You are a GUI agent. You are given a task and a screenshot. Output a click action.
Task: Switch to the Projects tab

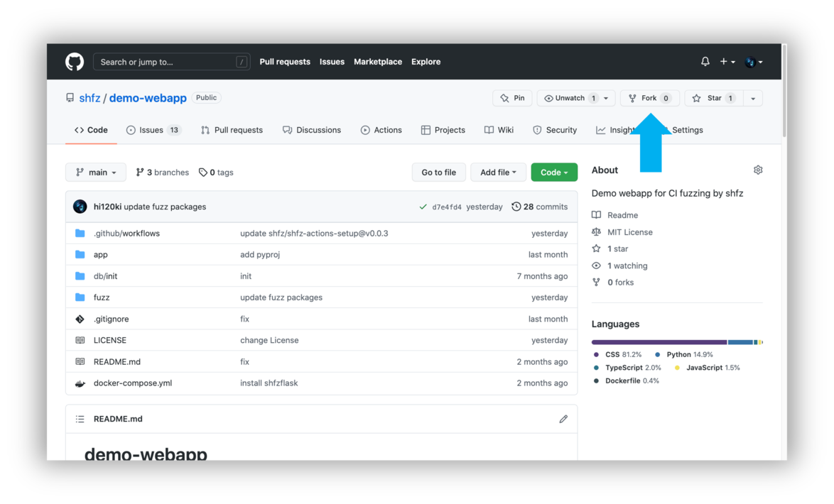443,130
